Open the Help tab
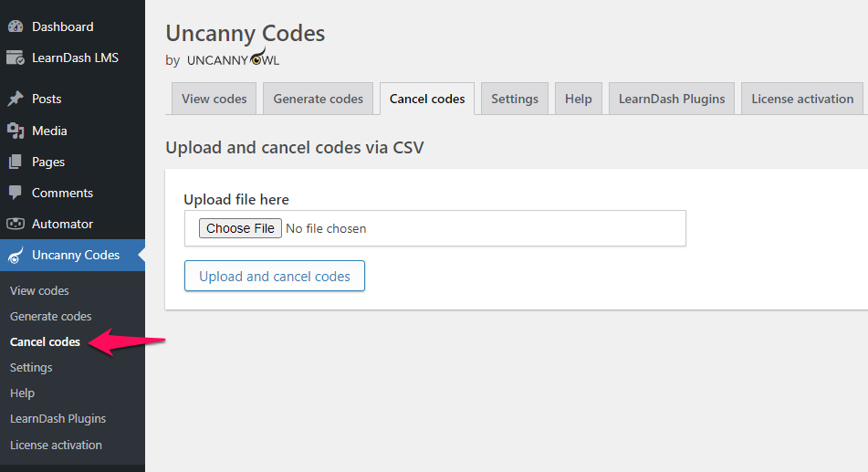Image resolution: width=868 pixels, height=472 pixels. point(578,99)
